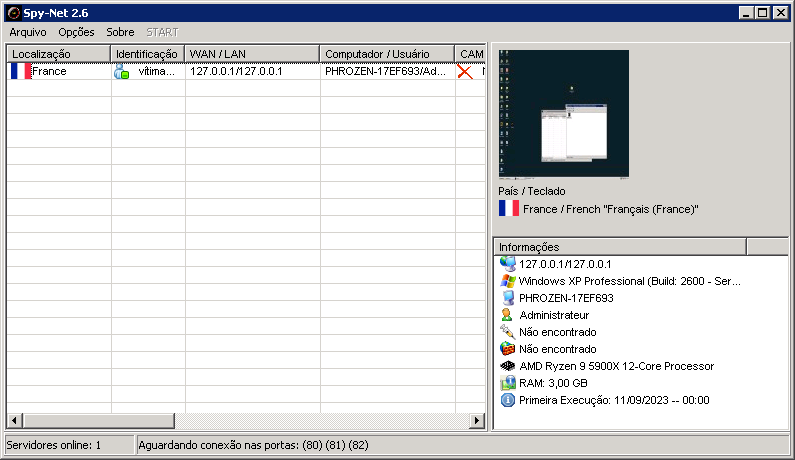Click the right arrow of the horizontal scrollbar

pos(477,421)
